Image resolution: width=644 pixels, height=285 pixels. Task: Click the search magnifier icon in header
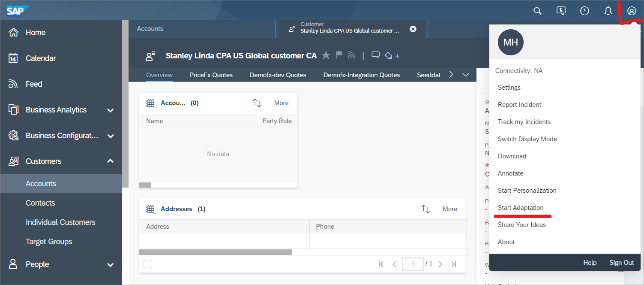coord(537,11)
